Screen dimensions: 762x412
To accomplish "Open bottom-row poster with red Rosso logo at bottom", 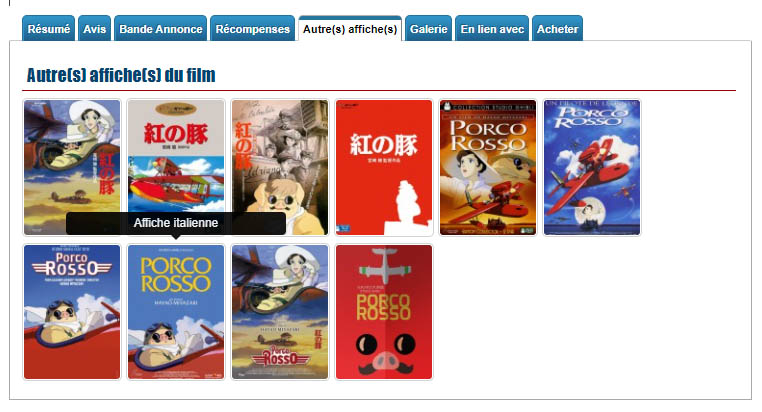I will tap(280, 312).
